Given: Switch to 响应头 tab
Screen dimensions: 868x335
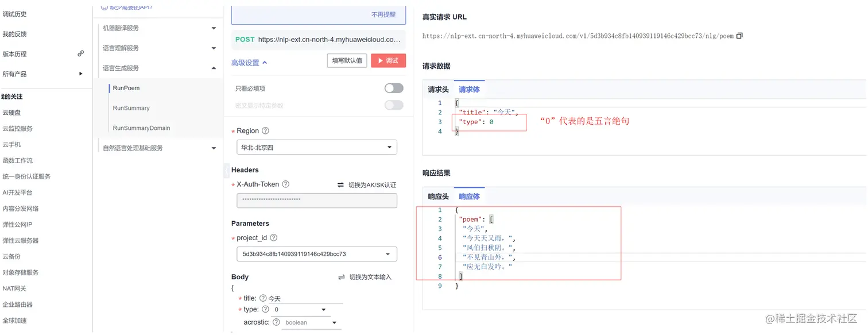Looking at the screenshot, I should [438, 197].
